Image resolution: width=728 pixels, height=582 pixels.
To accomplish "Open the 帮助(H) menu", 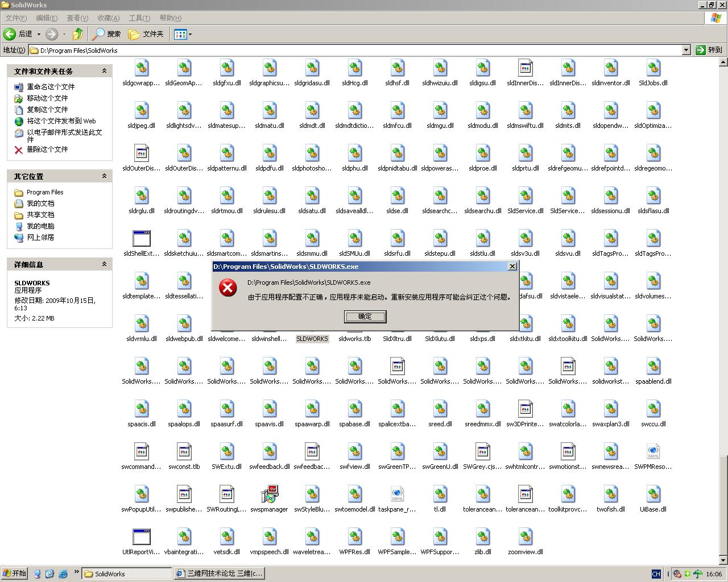I will 171,18.
